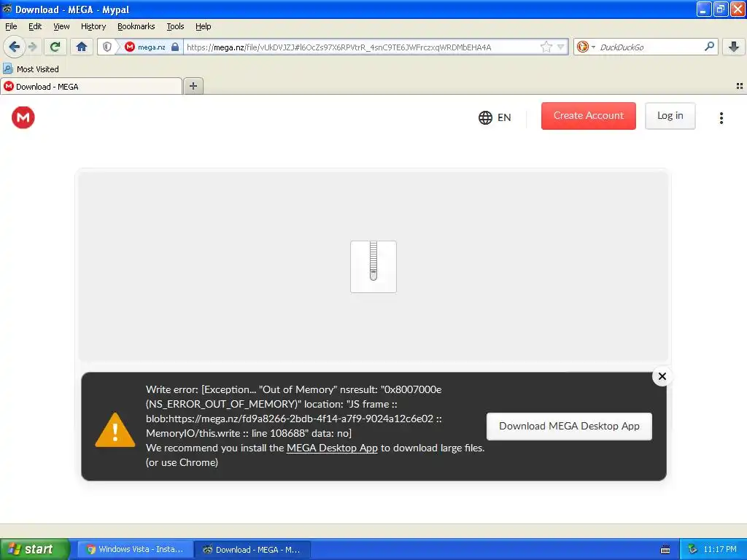
Task: Restore down the Mypal browser window
Action: point(720,9)
